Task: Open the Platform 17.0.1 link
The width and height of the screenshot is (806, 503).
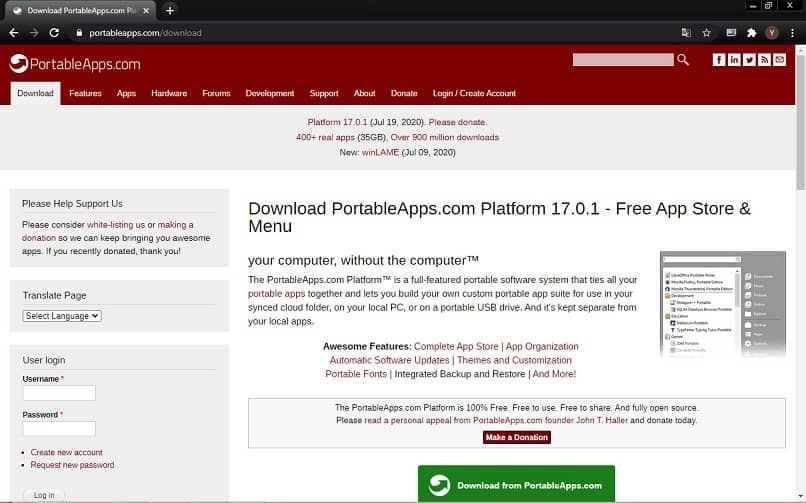Action: click(x=337, y=122)
